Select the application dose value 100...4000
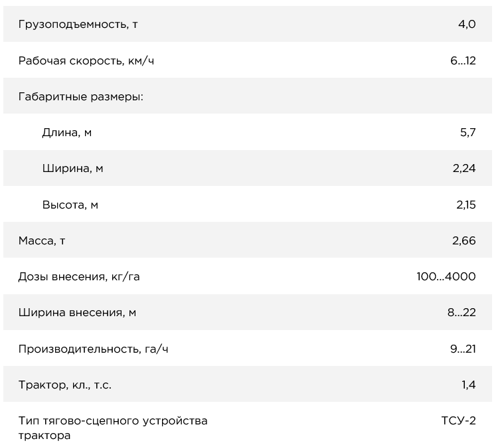The width and height of the screenshot is (504, 445). (x=446, y=277)
